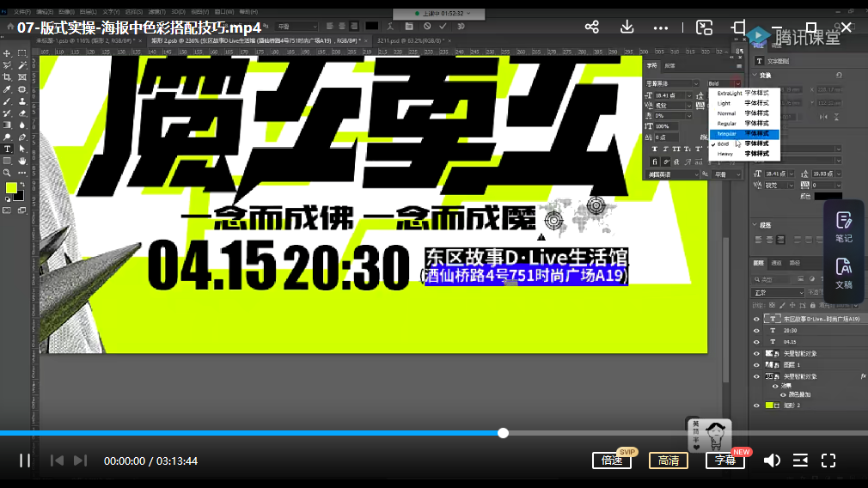Pause the video playback
The height and width of the screenshot is (488, 868).
(25, 461)
